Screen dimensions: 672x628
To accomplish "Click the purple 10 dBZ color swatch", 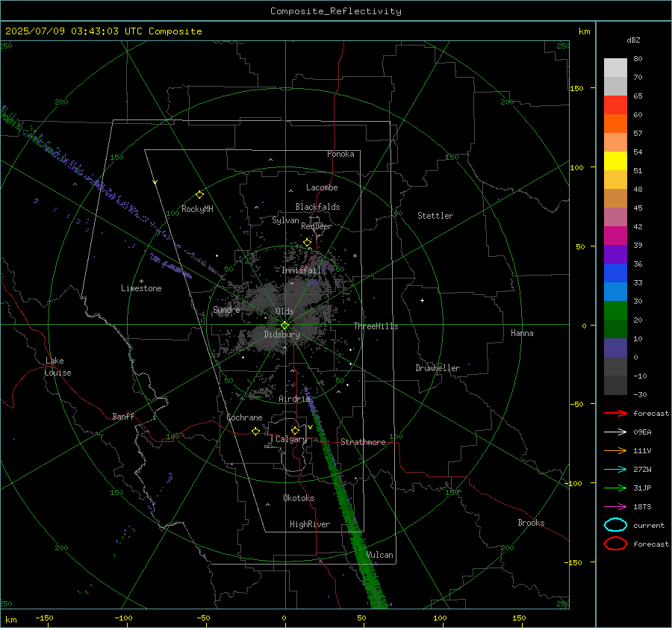I will (615, 347).
